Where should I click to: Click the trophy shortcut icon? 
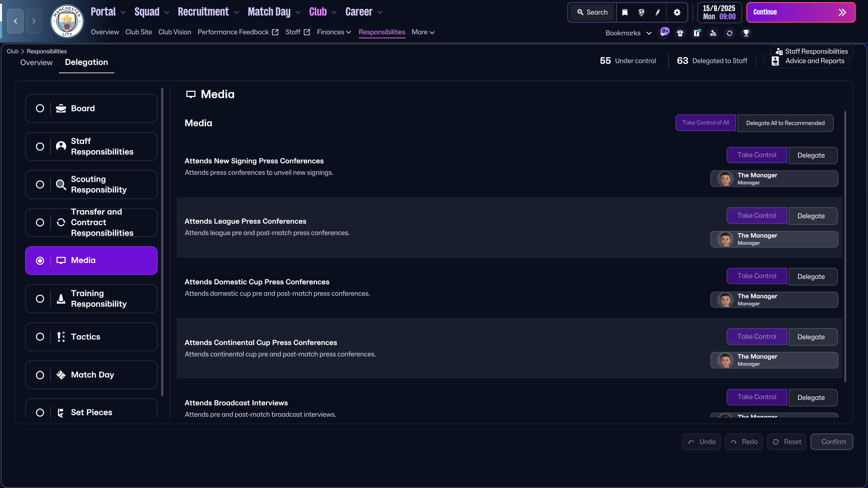click(x=746, y=33)
